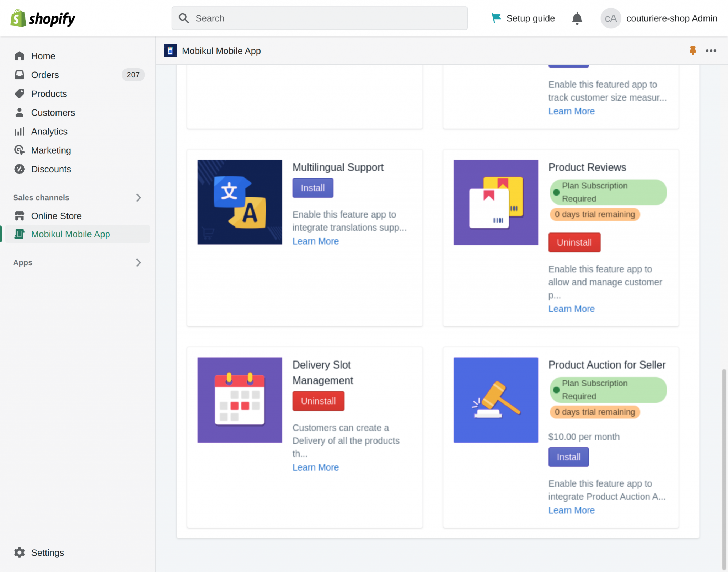Image resolution: width=728 pixels, height=572 pixels.
Task: Click Product Auction 0 days trial remaining
Action: [x=595, y=412]
